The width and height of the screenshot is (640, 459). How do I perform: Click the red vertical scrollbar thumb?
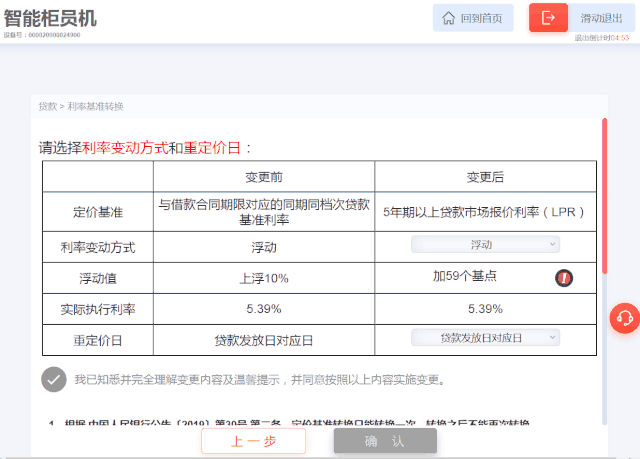[604, 196]
